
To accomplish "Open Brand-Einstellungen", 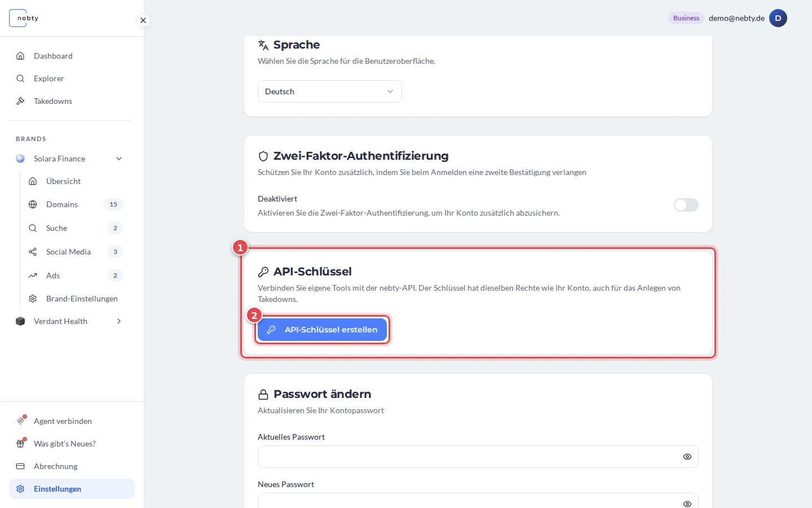I will click(x=82, y=299).
